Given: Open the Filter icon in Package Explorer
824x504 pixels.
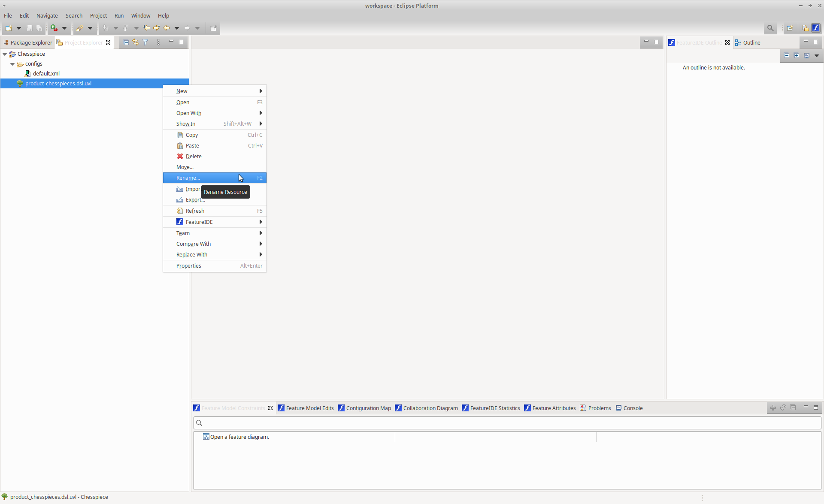Looking at the screenshot, I should (145, 42).
